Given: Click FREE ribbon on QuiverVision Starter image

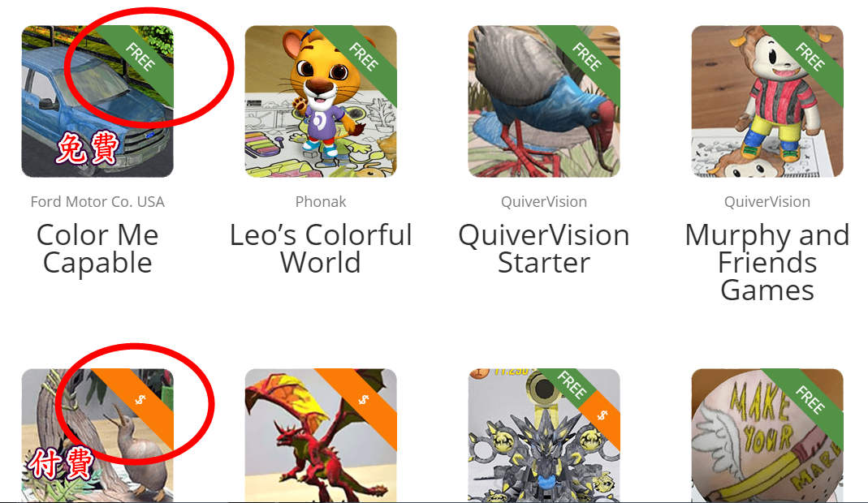Looking at the screenshot, I should [x=587, y=58].
